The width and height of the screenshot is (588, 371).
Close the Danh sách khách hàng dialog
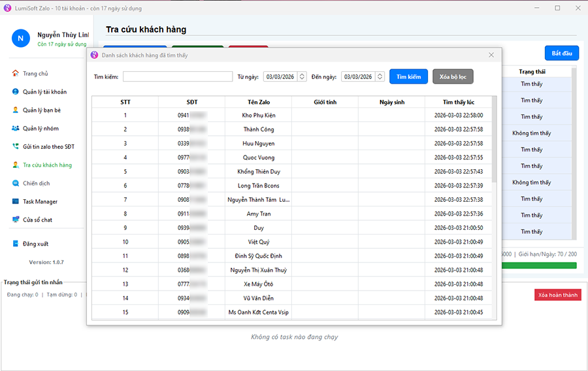point(491,56)
